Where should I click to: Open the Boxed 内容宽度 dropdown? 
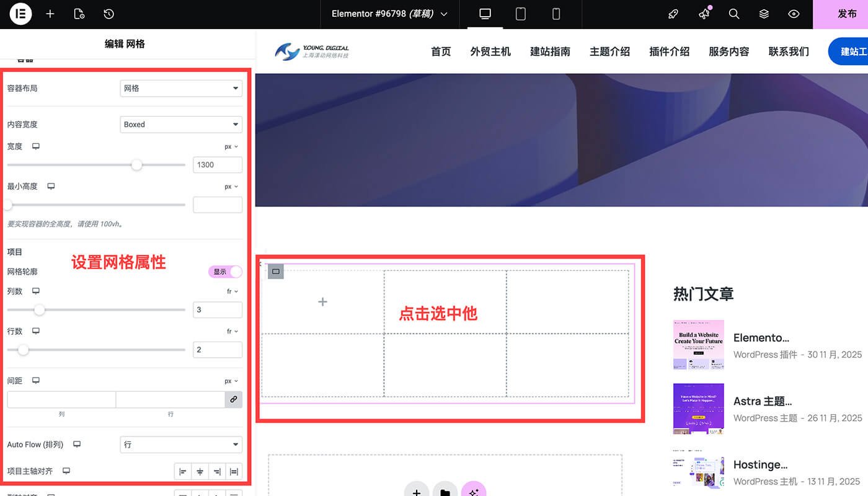coord(180,124)
